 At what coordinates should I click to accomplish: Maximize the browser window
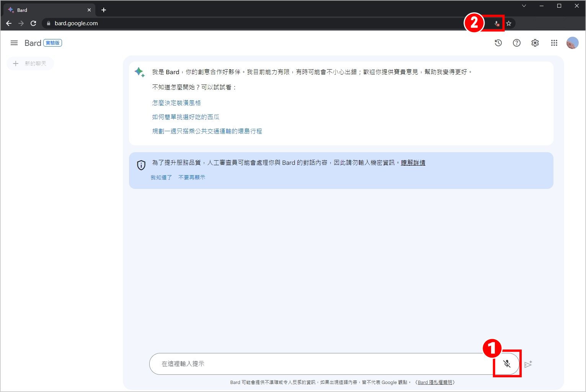pos(559,6)
